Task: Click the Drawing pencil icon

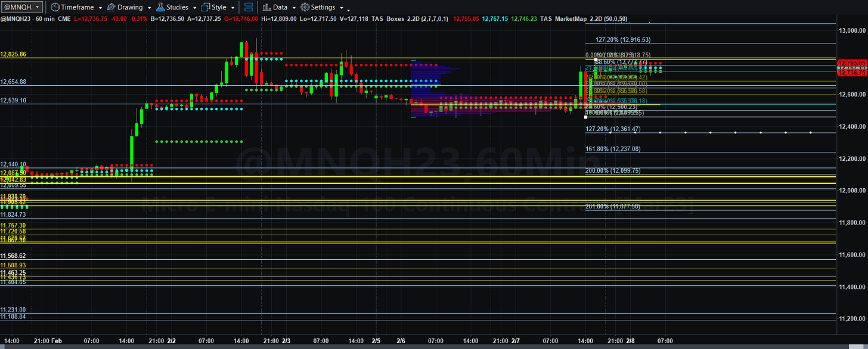Action: (x=111, y=7)
